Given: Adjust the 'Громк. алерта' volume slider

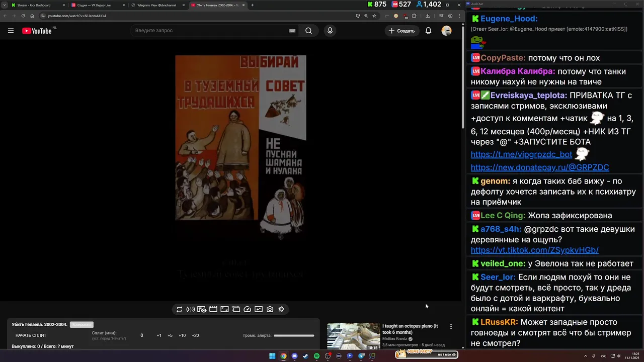Looking at the screenshot, I should [x=294, y=335].
